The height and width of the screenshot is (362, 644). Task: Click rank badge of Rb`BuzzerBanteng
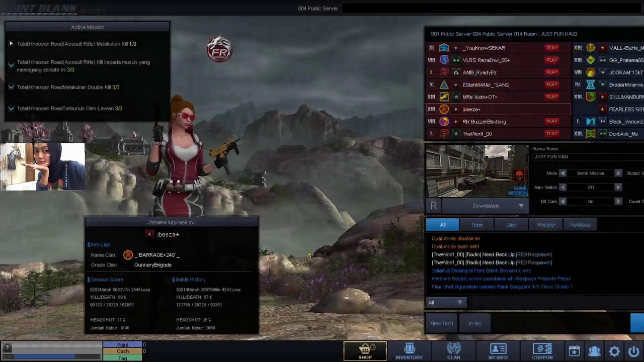(x=444, y=121)
